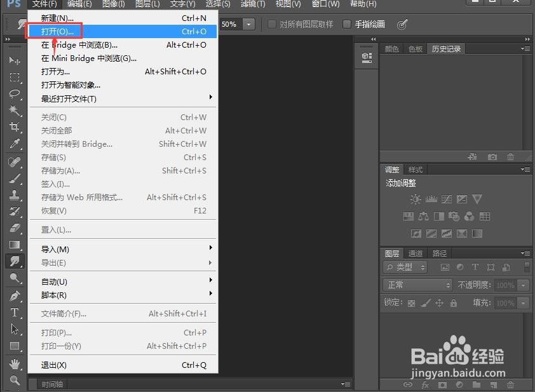
Task: Click the create new layer icon
Action: tap(494, 384)
